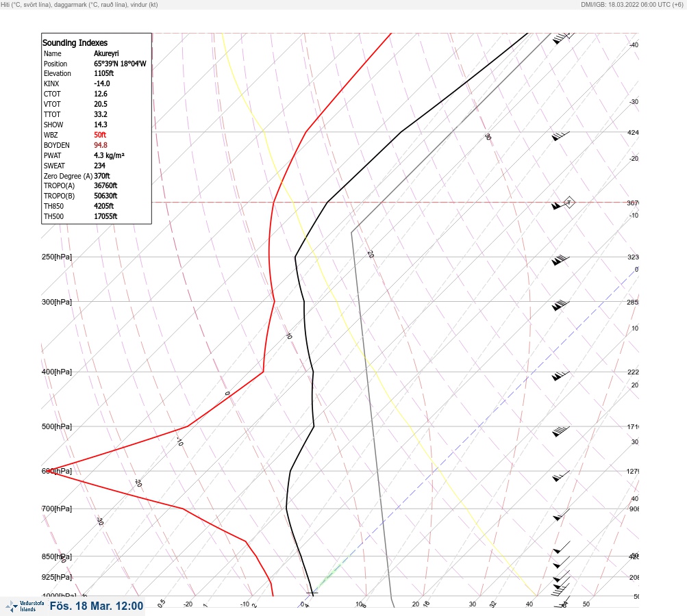The image size is (687, 616).
Task: Click the elevation value 1105ft
Action: pos(103,73)
